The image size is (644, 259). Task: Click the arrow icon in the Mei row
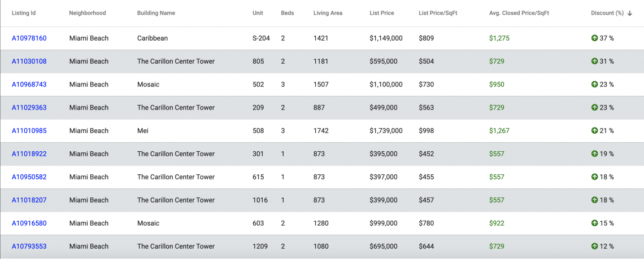[594, 130]
